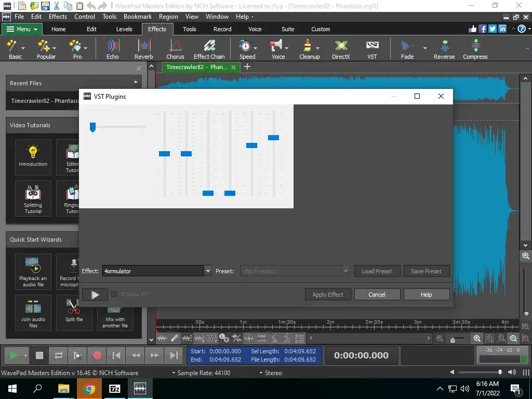Toggle the Bypass VST checkbox
This screenshot has width=532, height=399.
click(x=114, y=294)
